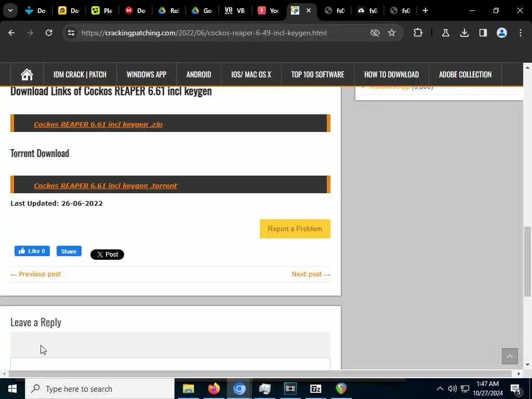Open WINDOWS APP menu
Screen dimensions: 532x399
click(x=146, y=74)
